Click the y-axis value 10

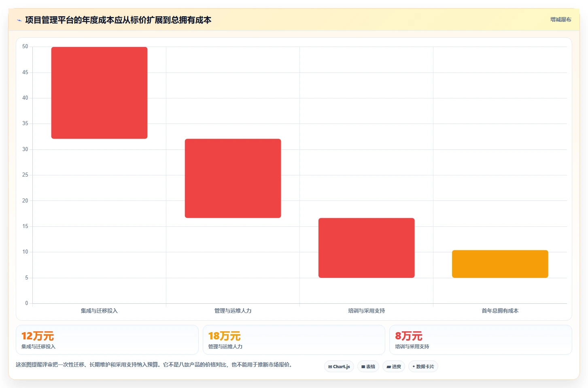click(x=25, y=252)
